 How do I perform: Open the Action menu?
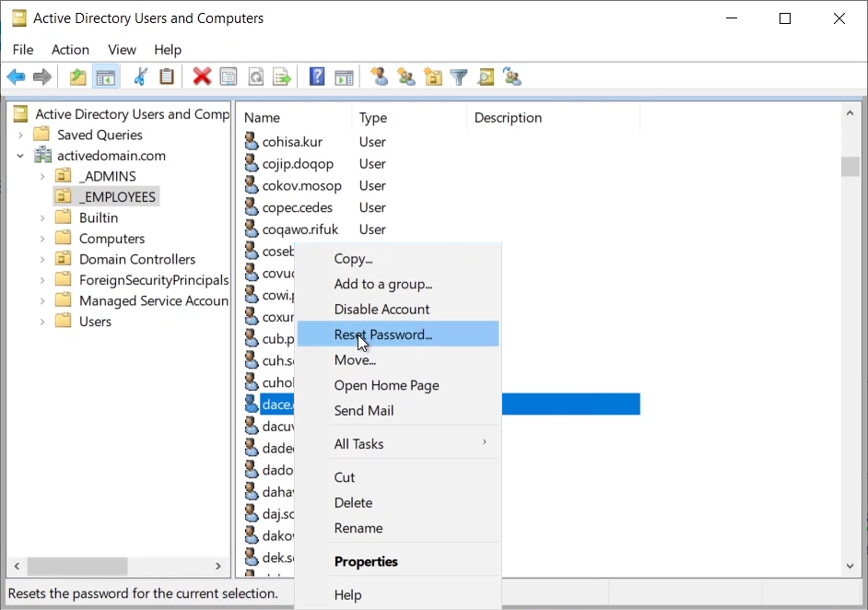70,50
